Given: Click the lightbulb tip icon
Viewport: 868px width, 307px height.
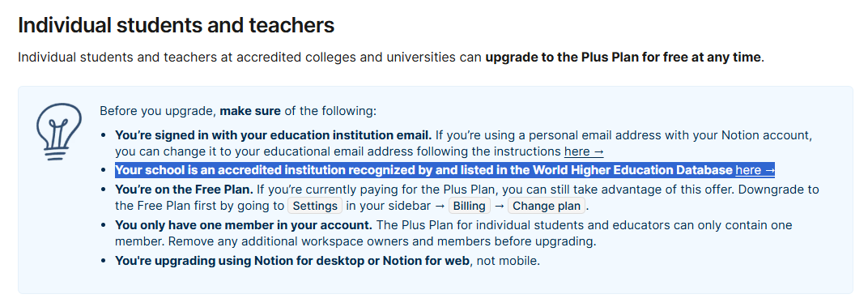Looking at the screenshot, I should 58,131.
